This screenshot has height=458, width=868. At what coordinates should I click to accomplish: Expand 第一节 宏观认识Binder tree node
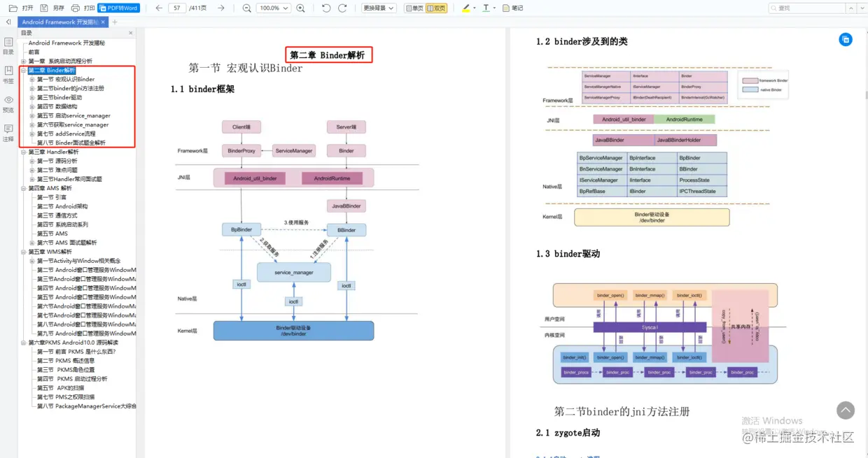pos(32,80)
